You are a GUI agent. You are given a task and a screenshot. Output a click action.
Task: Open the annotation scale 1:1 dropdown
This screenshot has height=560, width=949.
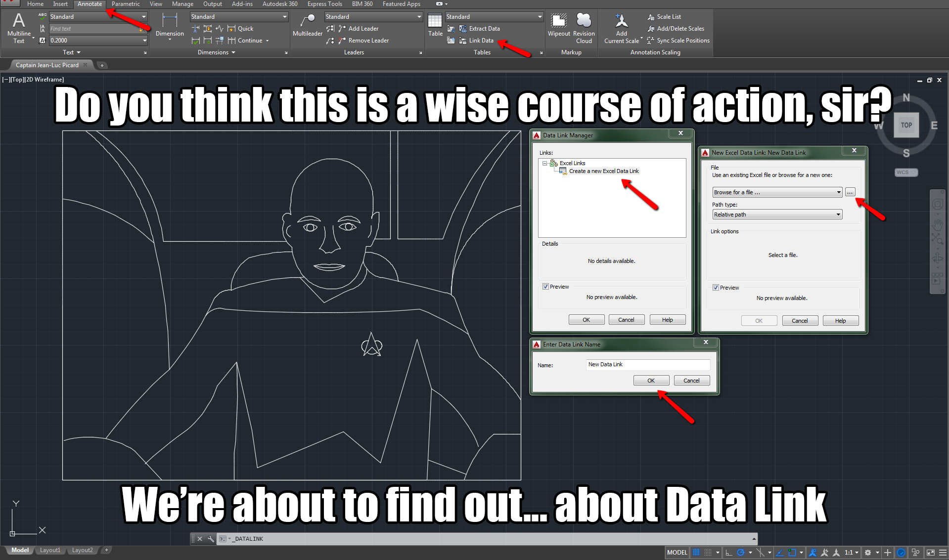[851, 553]
